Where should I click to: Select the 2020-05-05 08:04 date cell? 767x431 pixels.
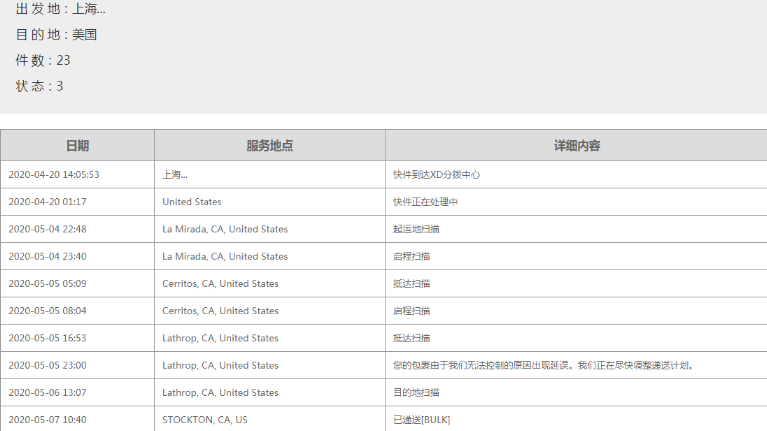pyautogui.click(x=47, y=311)
